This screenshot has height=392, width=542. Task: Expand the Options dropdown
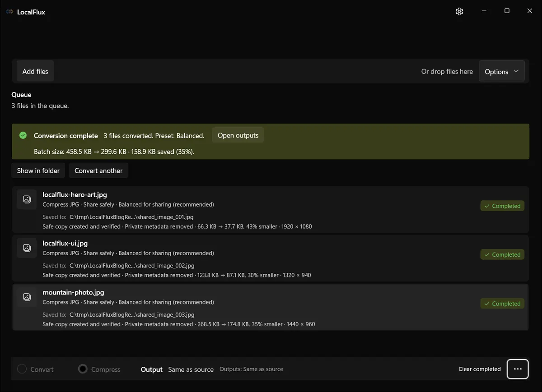502,71
